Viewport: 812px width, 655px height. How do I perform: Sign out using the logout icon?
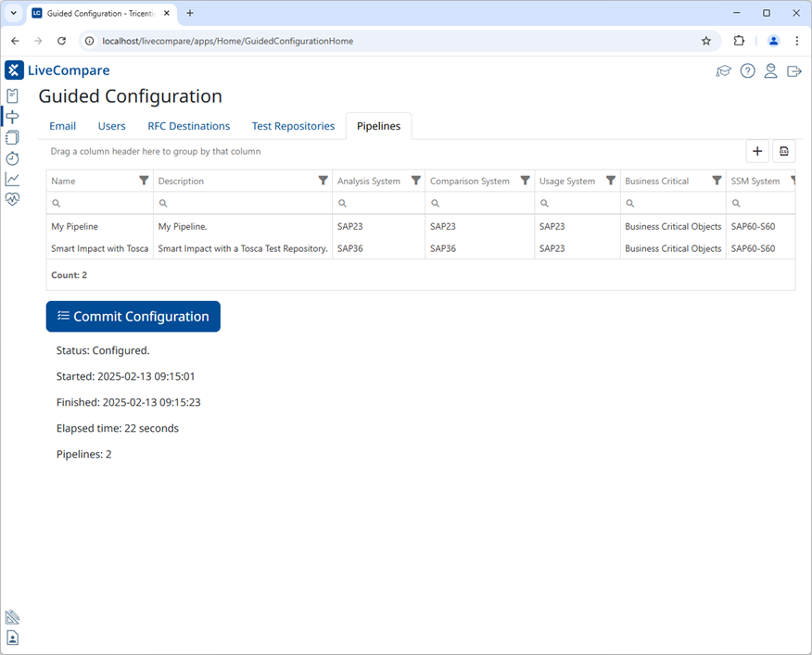(x=794, y=69)
